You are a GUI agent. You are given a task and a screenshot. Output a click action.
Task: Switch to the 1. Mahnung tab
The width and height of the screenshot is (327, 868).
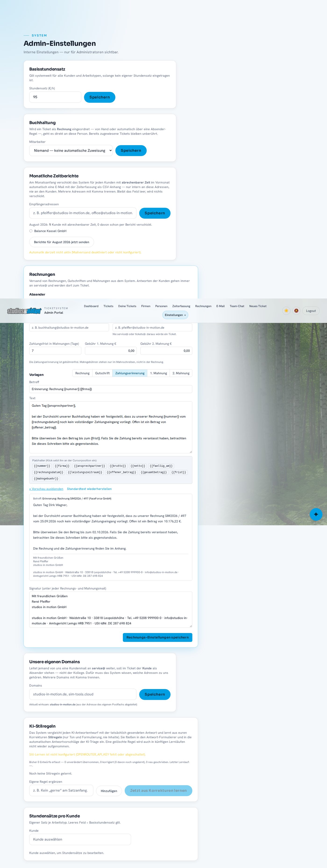159,373
